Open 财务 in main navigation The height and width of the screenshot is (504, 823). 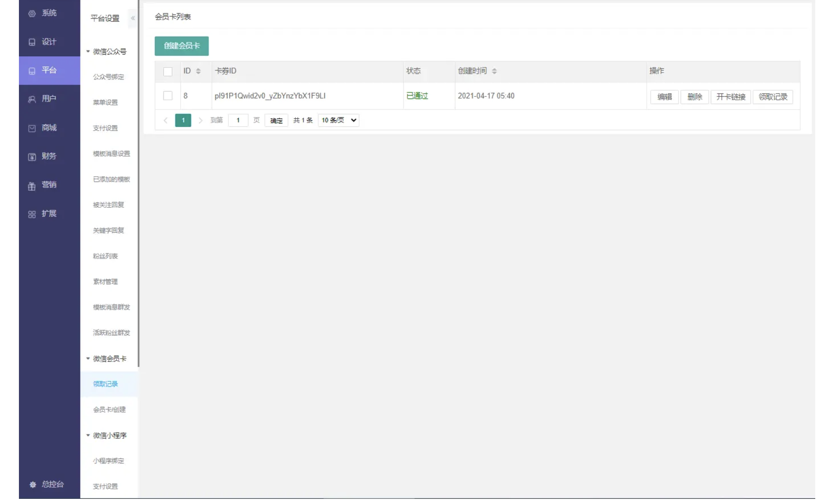point(49,156)
